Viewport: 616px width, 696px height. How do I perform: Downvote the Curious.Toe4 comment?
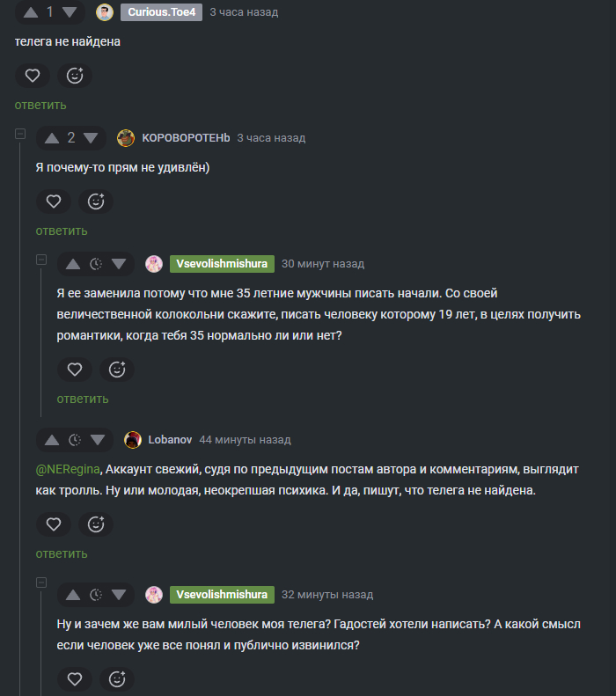(x=70, y=12)
